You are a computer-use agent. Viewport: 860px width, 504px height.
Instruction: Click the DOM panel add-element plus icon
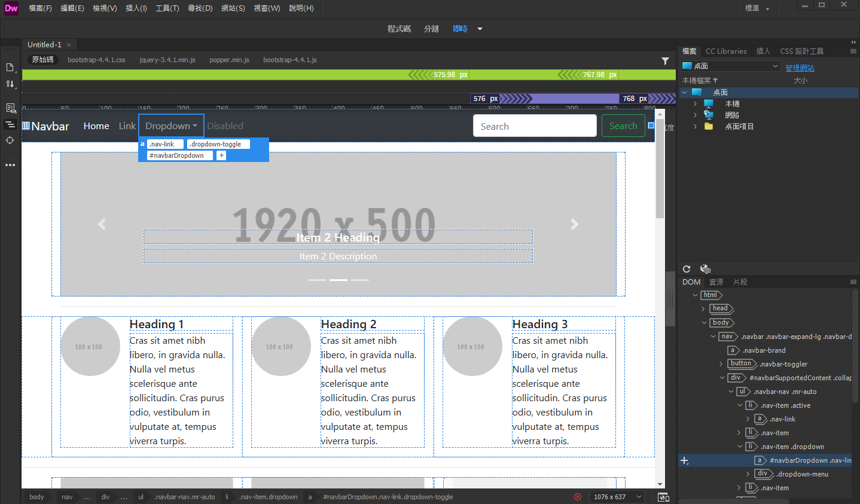pos(685,460)
